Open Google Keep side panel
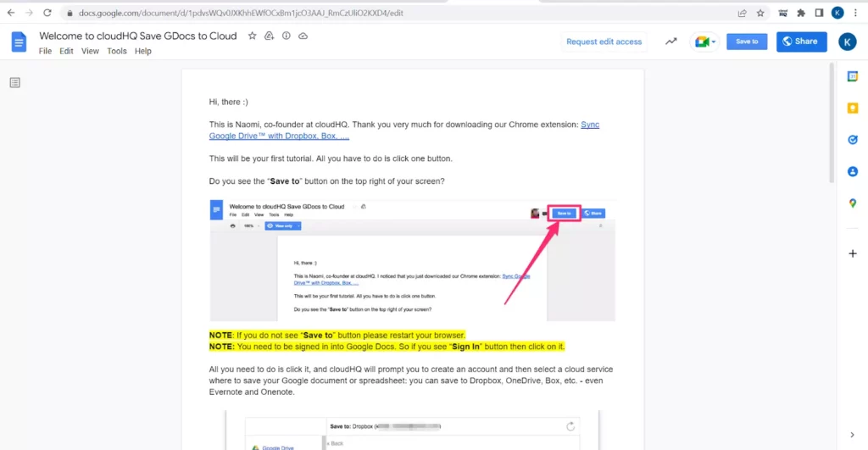 tap(853, 108)
